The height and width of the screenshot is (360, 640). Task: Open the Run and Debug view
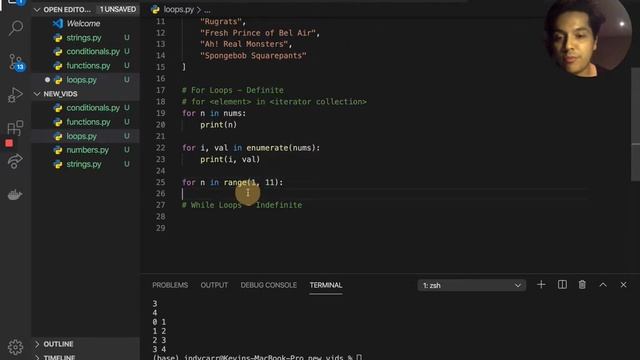pyautogui.click(x=16, y=95)
